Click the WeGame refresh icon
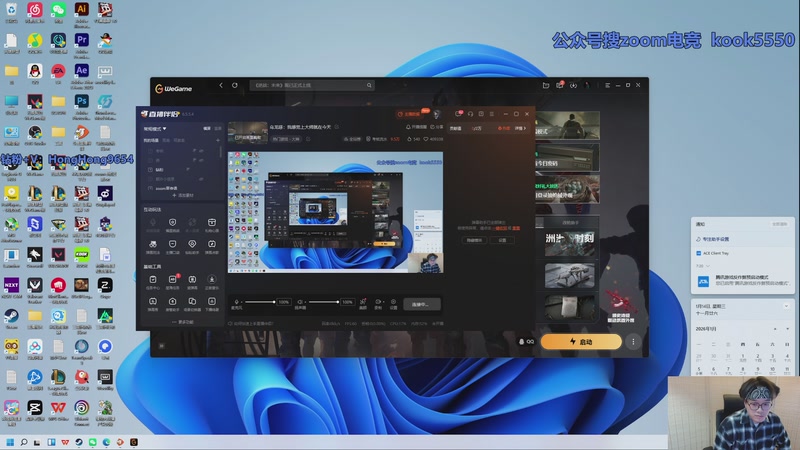 [x=235, y=85]
